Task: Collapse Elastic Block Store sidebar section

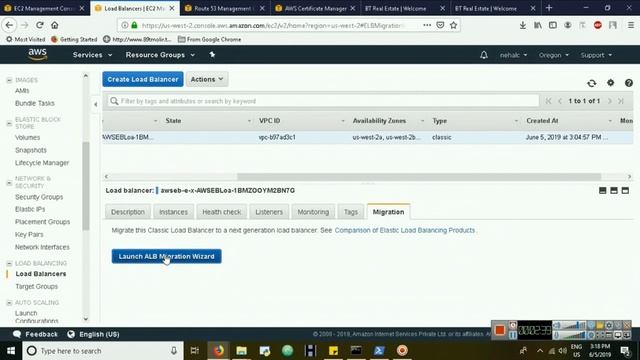Action: pyautogui.click(x=9, y=123)
